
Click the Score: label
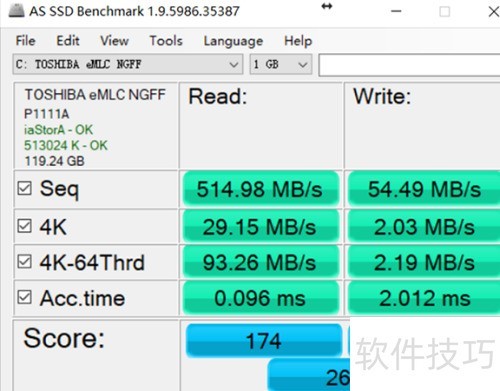pos(64,338)
